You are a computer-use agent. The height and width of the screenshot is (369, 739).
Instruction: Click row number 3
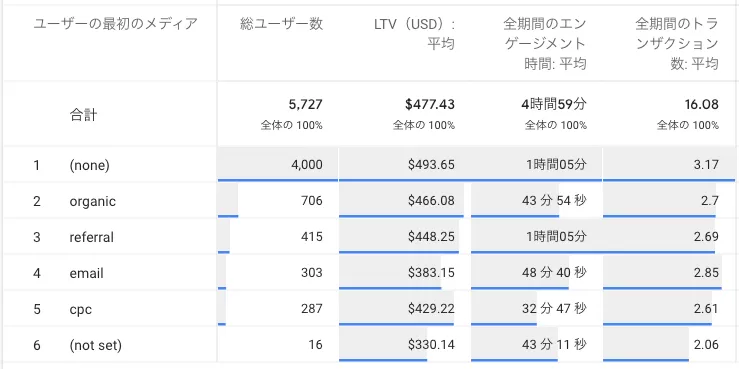point(37,237)
